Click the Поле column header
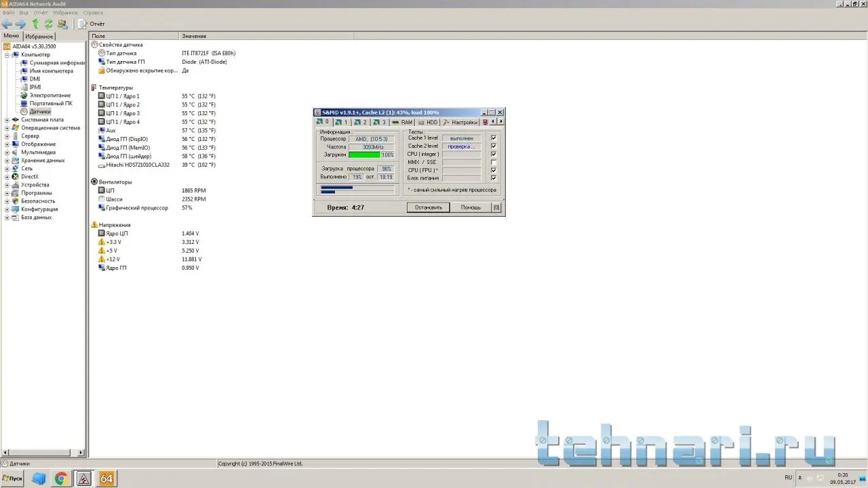This screenshot has width=868, height=488. click(x=134, y=36)
